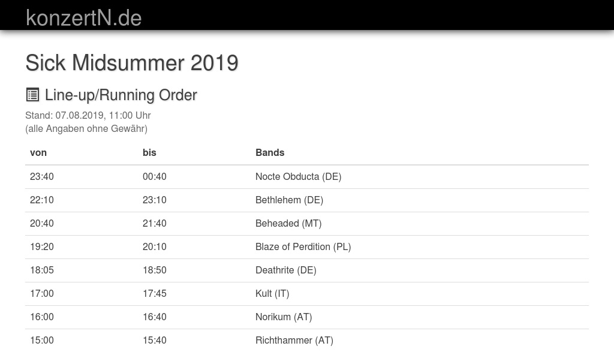
Task: Click the 15:40 end time cell
Action: [155, 341]
